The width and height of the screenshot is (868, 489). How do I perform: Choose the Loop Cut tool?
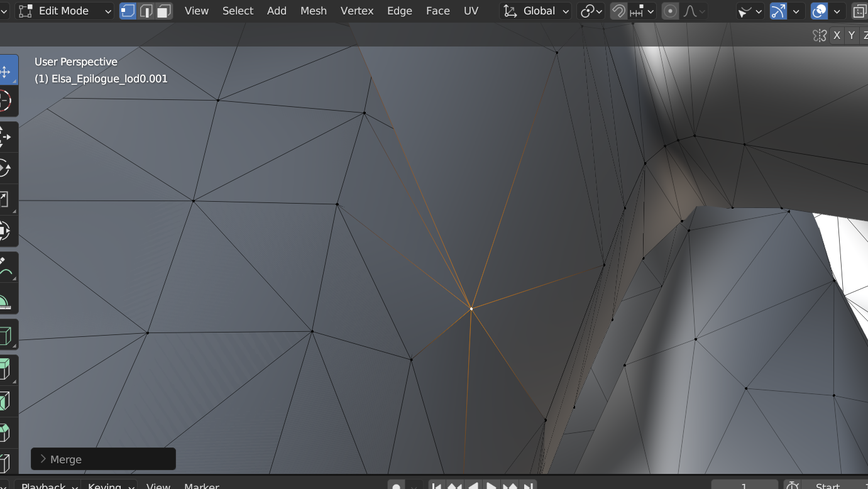tap(6, 463)
